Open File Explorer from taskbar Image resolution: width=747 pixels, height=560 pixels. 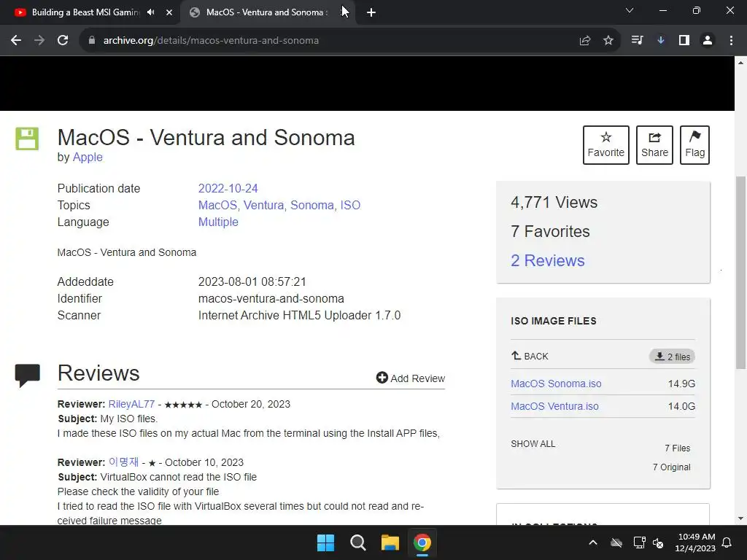tap(390, 542)
